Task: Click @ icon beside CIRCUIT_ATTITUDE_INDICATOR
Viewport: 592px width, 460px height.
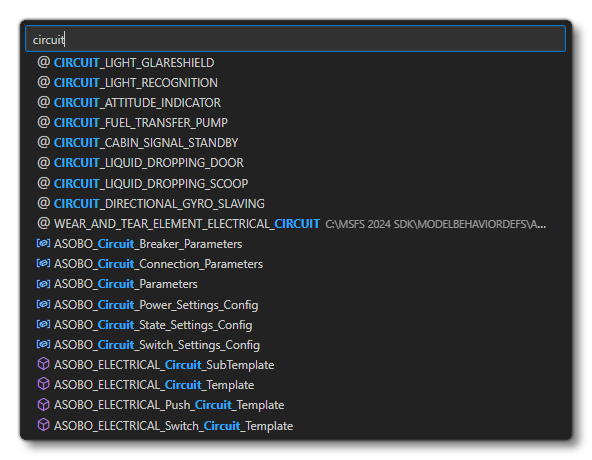Action: pos(43,102)
